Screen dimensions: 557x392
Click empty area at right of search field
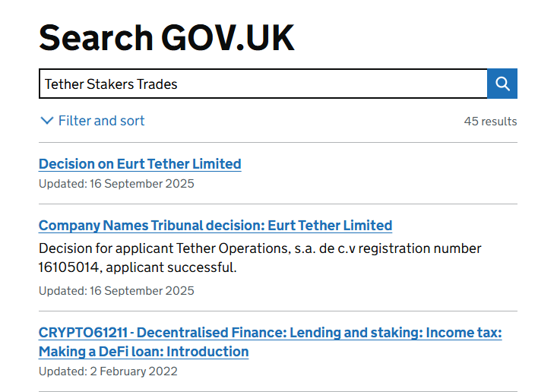coord(380,84)
